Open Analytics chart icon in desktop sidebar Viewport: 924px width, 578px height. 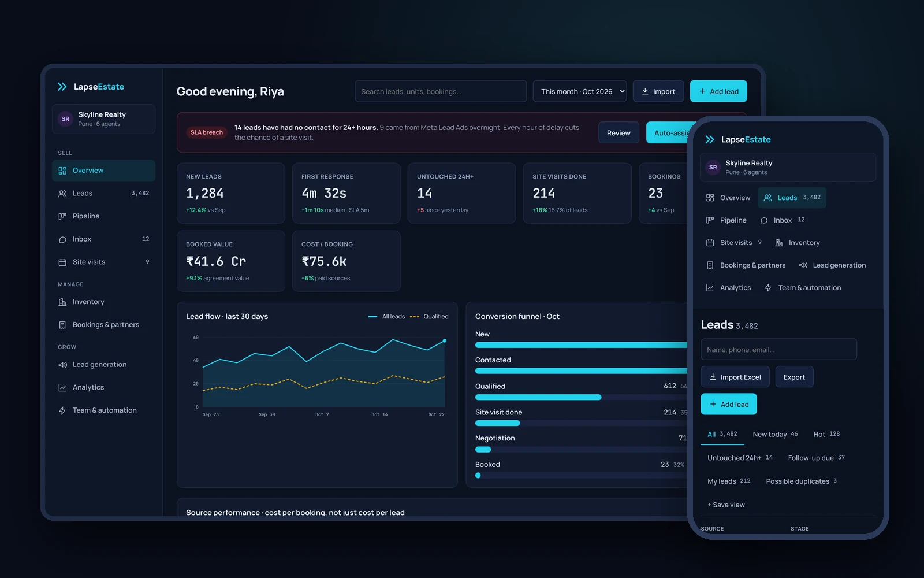(x=62, y=388)
